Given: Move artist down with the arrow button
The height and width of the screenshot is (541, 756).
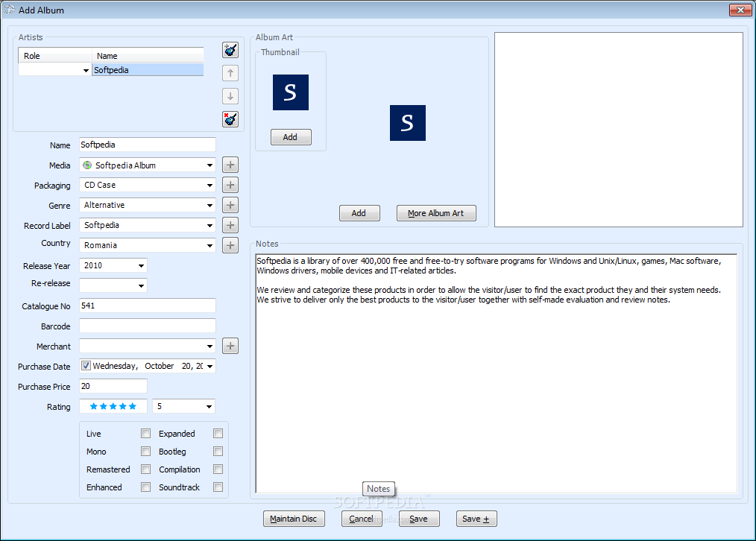Looking at the screenshot, I should coord(230,96).
